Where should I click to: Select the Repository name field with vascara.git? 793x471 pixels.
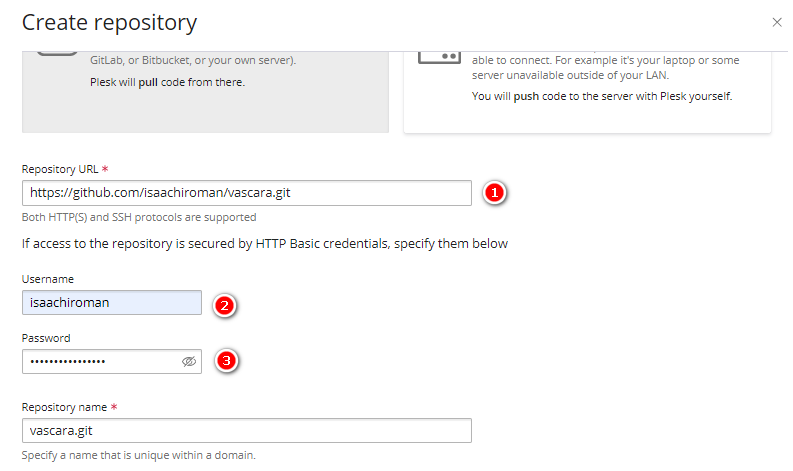247,431
